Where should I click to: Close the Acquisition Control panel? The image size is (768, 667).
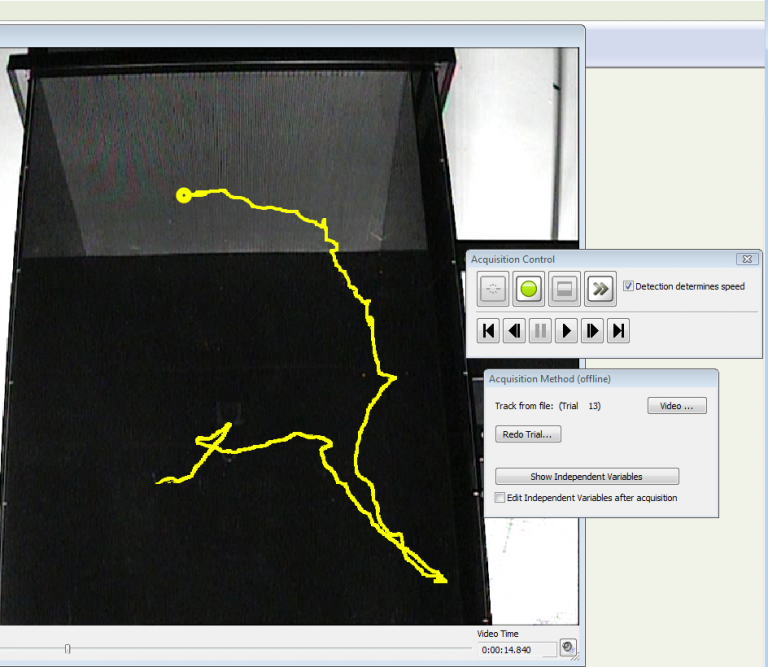[746, 259]
